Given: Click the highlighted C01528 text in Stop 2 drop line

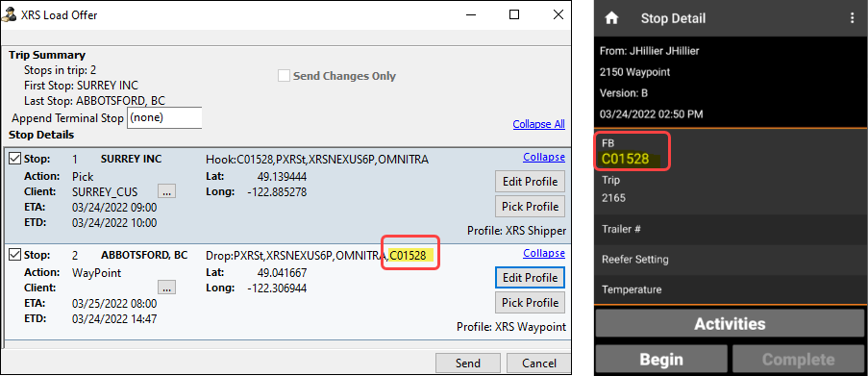Looking at the screenshot, I should tap(409, 255).
